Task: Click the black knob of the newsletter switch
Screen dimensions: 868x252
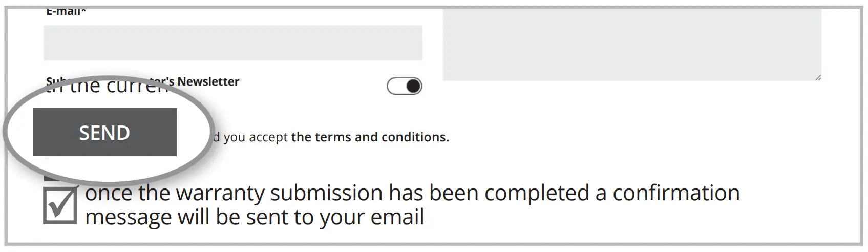Action: (x=413, y=87)
